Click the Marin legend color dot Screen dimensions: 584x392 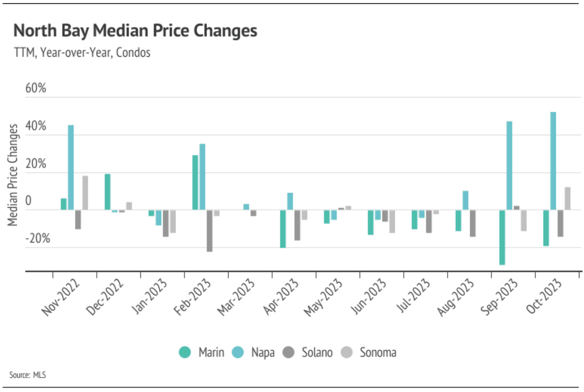pyautogui.click(x=185, y=352)
